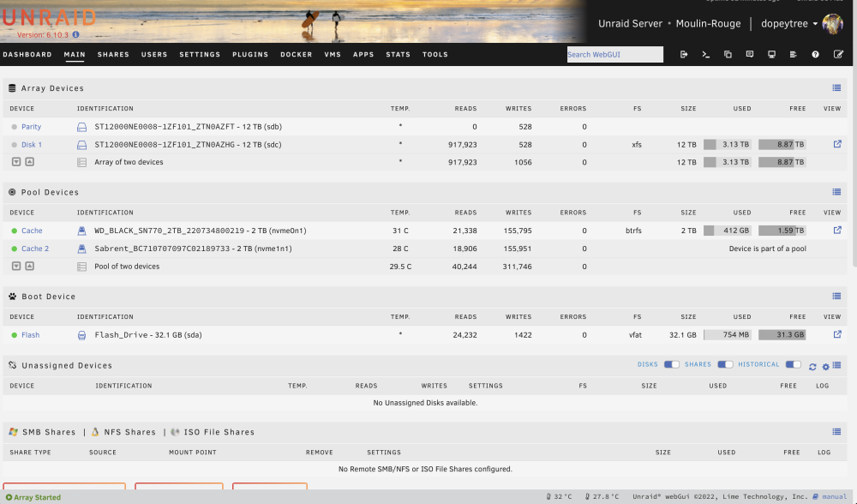The image size is (857, 504).
Task: Open the Parity device link
Action: (31, 127)
